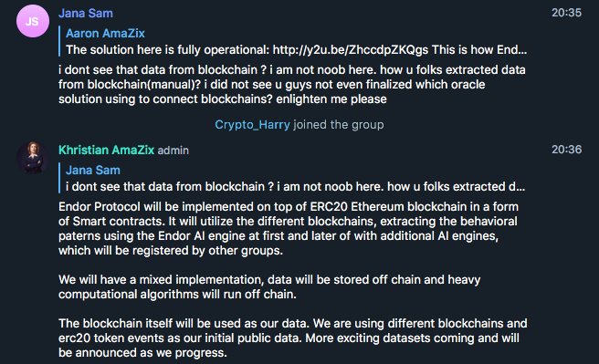Click the Jana Sam name in the reply quote

coord(93,171)
